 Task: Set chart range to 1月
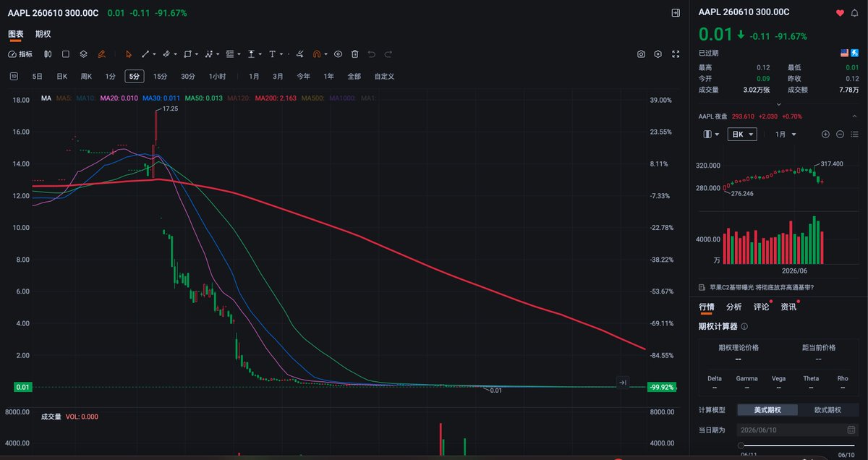point(254,76)
